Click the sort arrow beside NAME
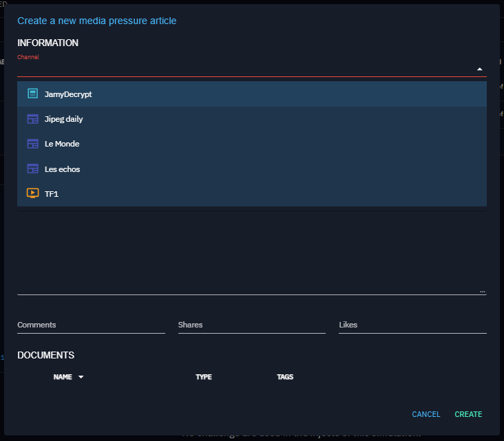 [x=81, y=377]
